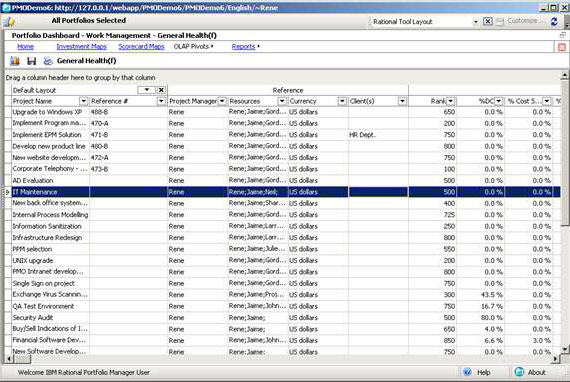The image size is (570, 382).
Task: Select the Infrastructure Redesign project
Action: tap(47, 238)
